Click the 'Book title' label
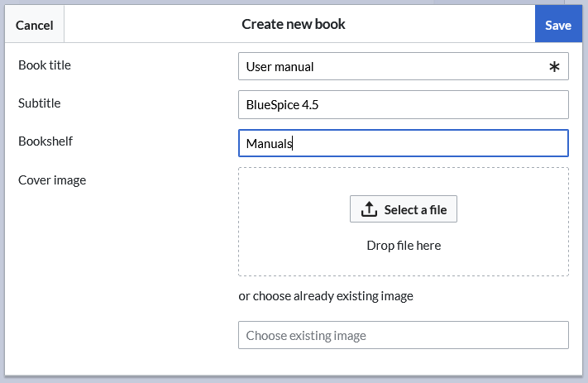 45,65
